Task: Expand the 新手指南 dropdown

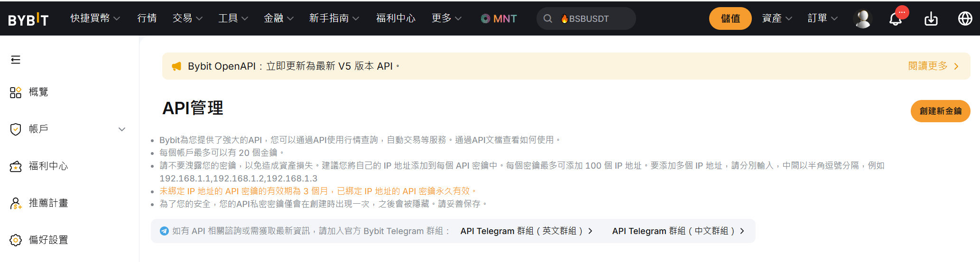Action: 356,18
